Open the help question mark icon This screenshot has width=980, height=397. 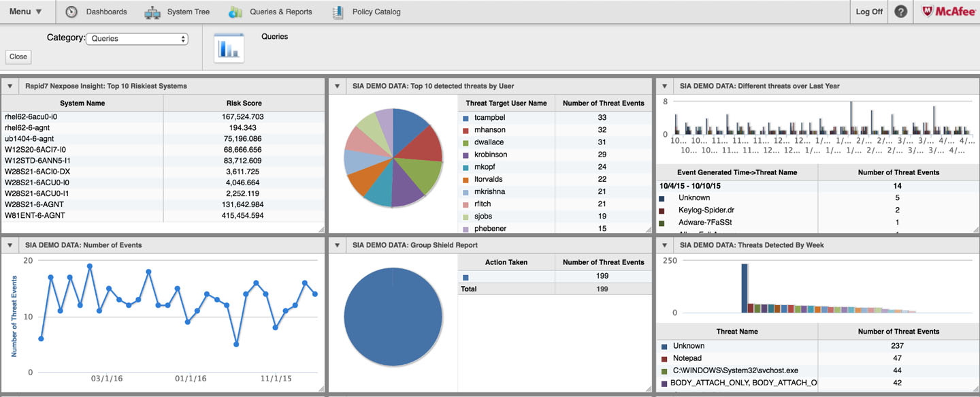click(x=900, y=12)
